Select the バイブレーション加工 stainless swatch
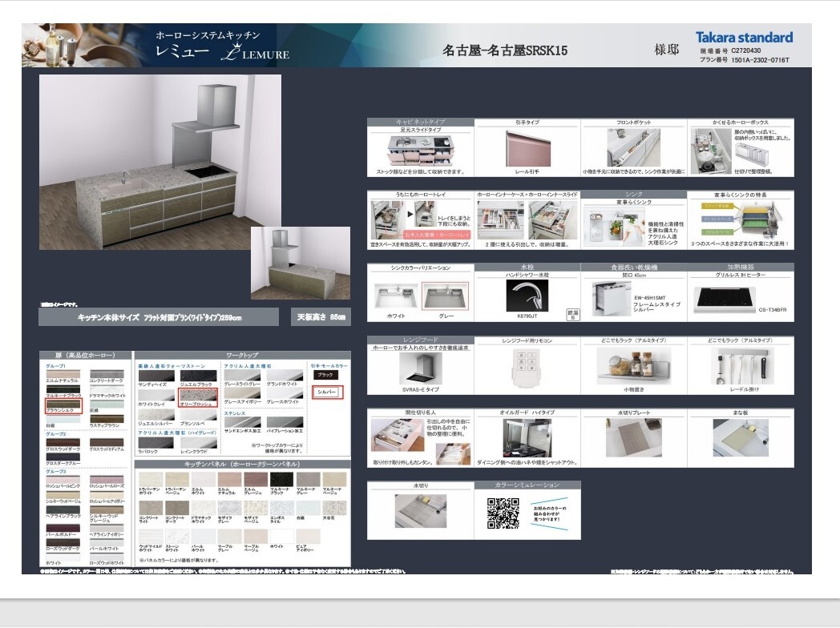Viewport: 840px width, 628px height. click(x=285, y=422)
